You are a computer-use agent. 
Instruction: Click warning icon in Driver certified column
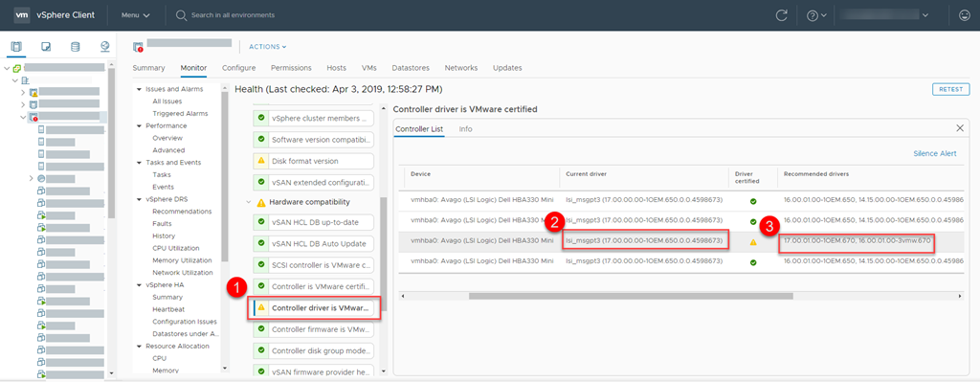753,242
